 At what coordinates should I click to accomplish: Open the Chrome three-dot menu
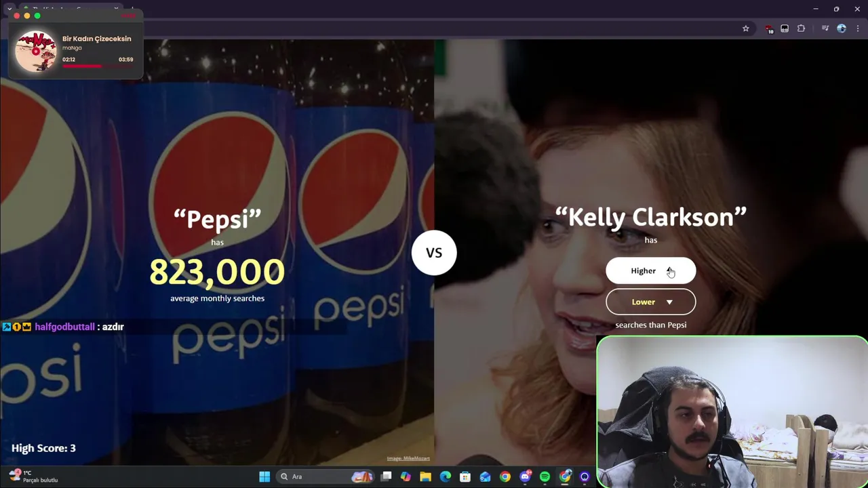(x=858, y=28)
